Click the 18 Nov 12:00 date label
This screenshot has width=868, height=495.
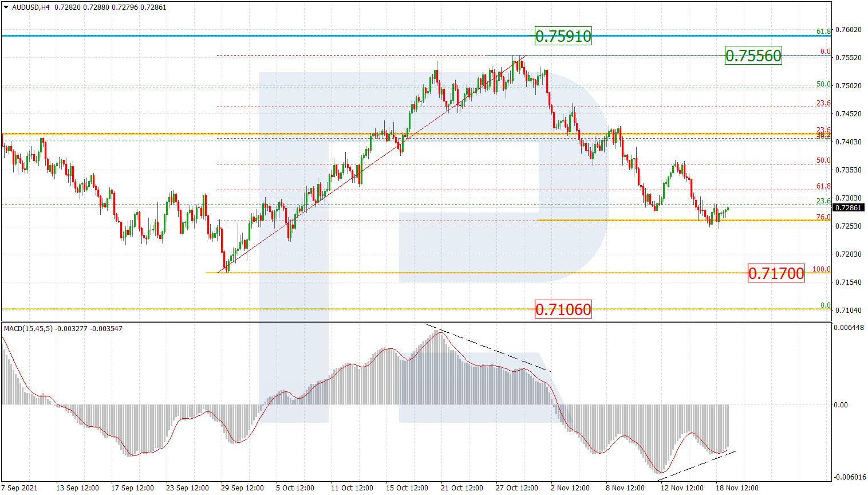pos(737,488)
